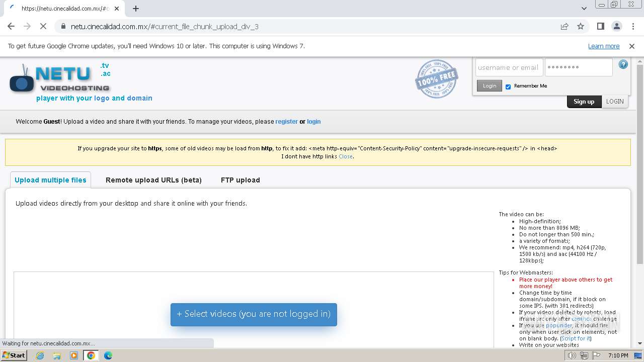The image size is (644, 362).
Task: Focus the username or email field
Action: click(509, 67)
